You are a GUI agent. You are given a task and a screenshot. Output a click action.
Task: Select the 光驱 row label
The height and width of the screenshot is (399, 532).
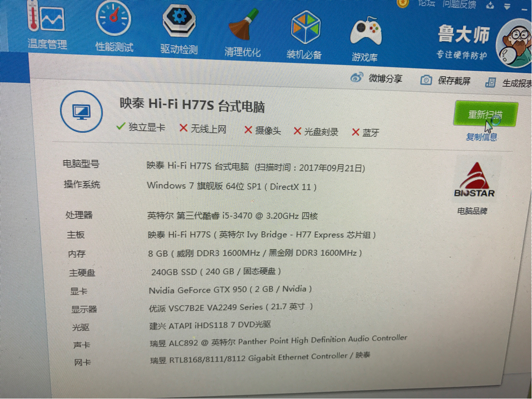point(81,328)
